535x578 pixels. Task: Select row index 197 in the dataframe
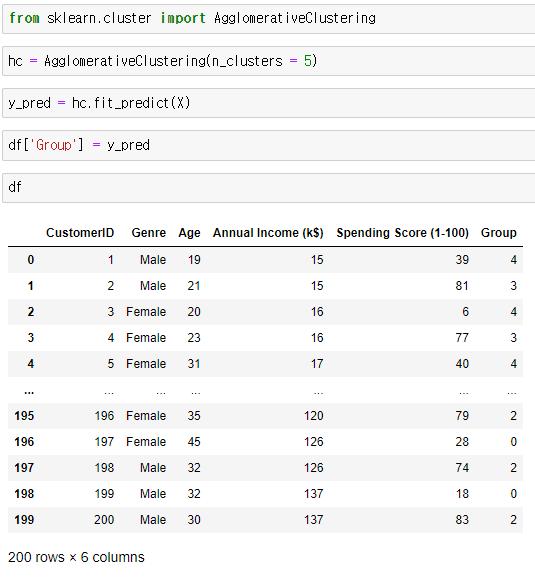[x=24, y=468]
